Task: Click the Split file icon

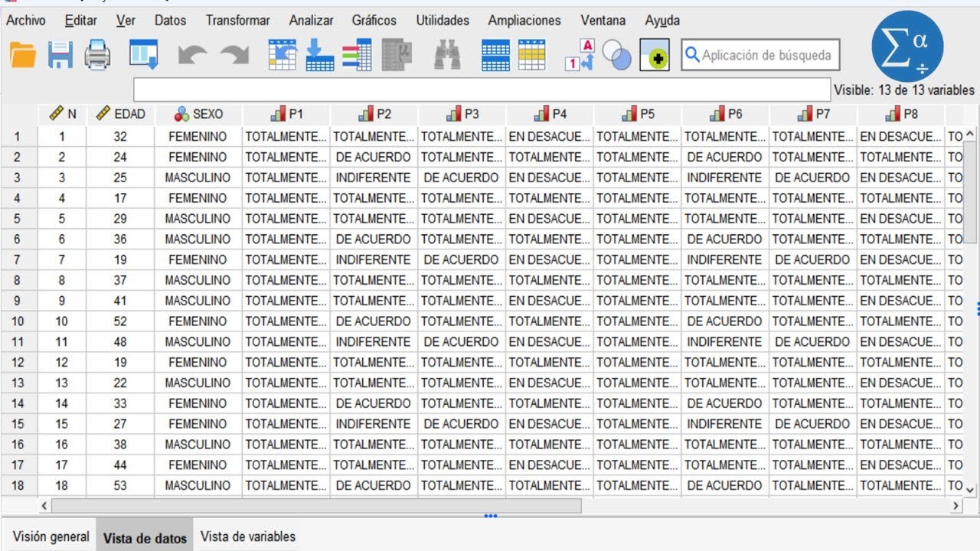Action: coord(495,55)
